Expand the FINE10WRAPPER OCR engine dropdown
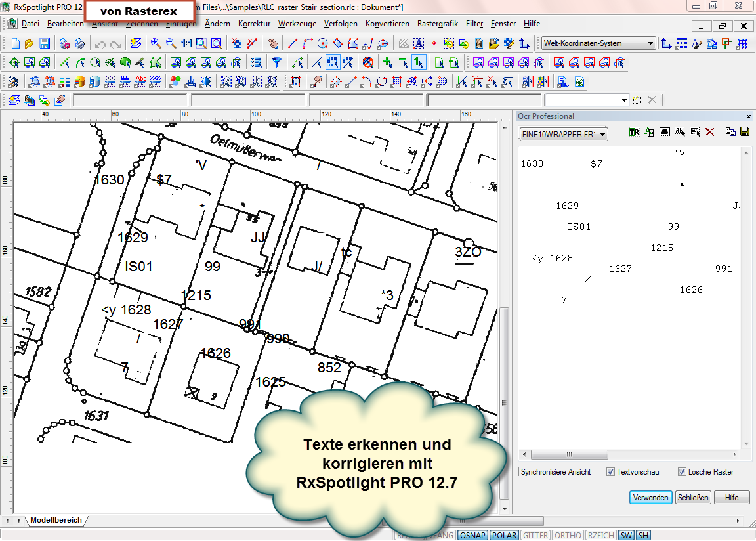Screen dimensions: 756x541 [602, 135]
